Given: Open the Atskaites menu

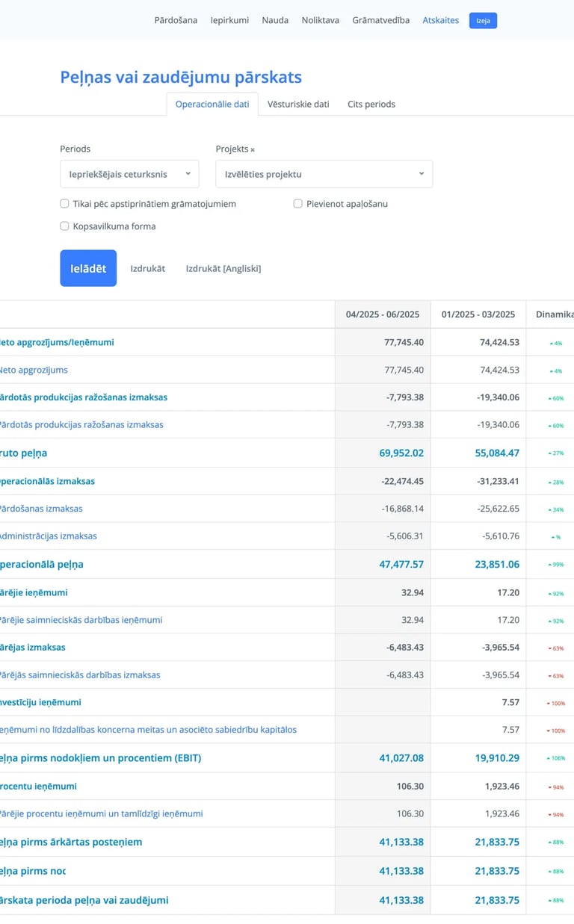Looking at the screenshot, I should click(441, 20).
